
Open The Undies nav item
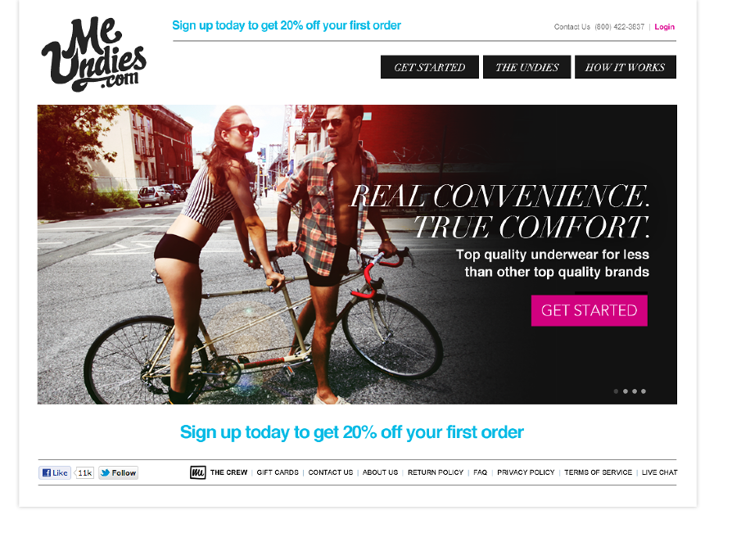[527, 67]
